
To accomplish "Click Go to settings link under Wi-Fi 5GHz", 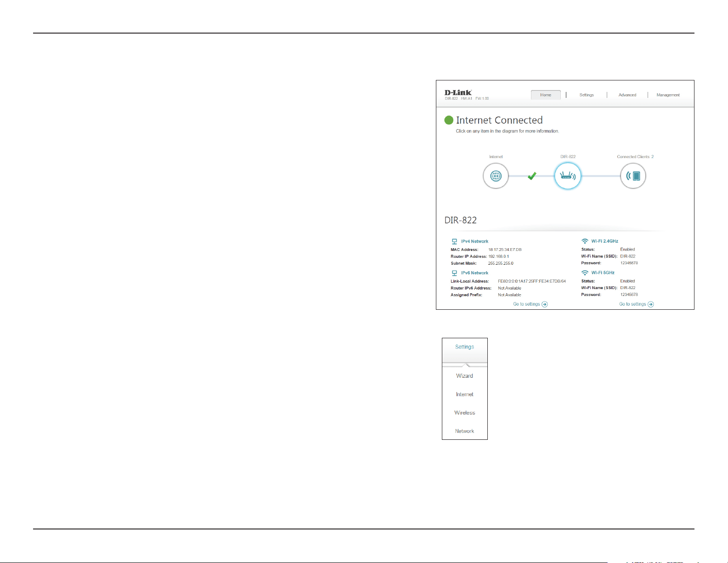I will tap(632, 304).
